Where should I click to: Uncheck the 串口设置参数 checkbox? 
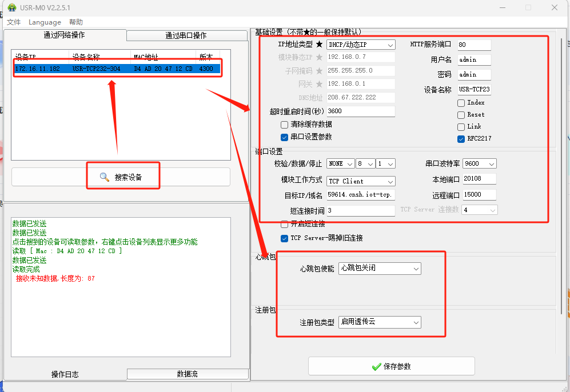tap(284, 137)
